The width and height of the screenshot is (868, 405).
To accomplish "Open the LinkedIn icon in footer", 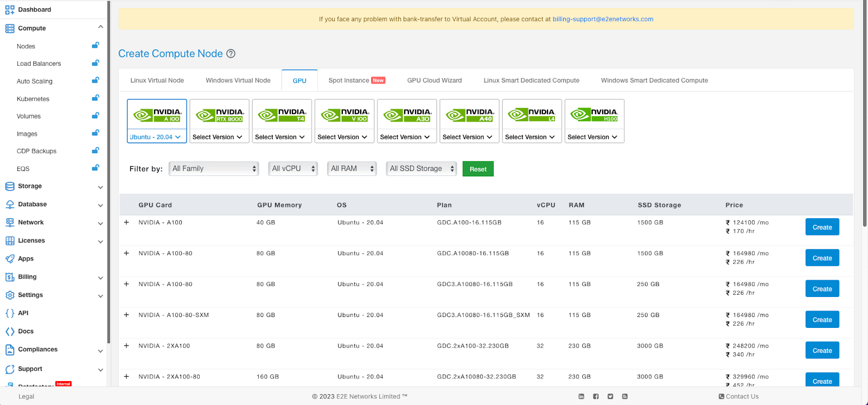I will click(x=582, y=397).
